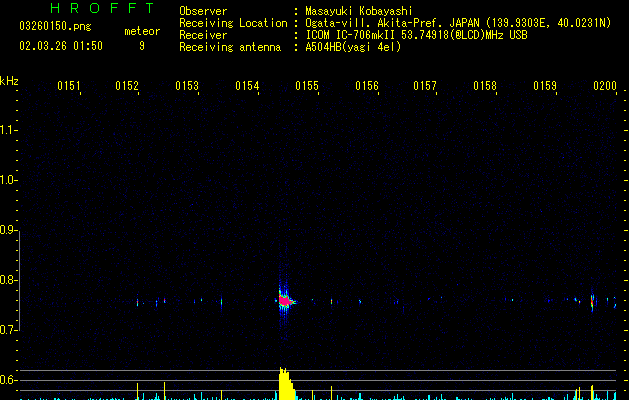Click the 0152 time marker

[127, 85]
